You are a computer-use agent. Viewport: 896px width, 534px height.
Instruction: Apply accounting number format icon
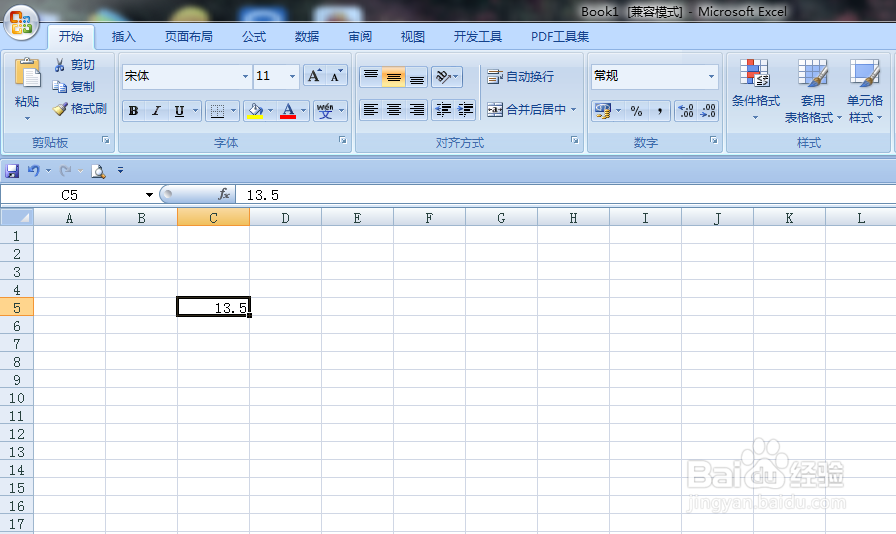pos(602,111)
